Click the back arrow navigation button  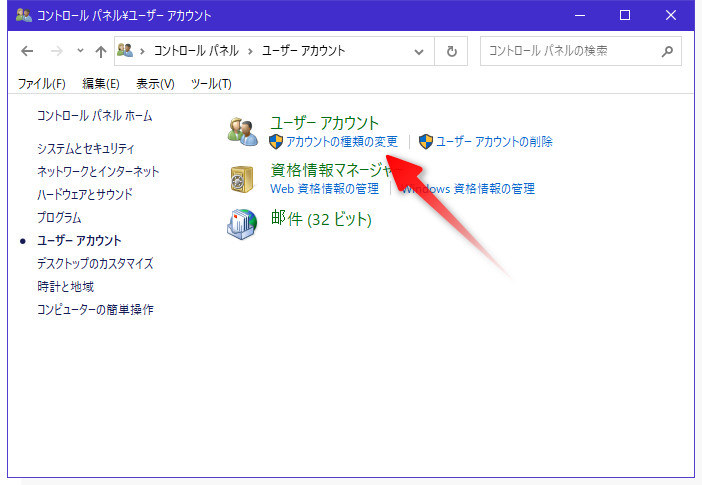pos(27,51)
